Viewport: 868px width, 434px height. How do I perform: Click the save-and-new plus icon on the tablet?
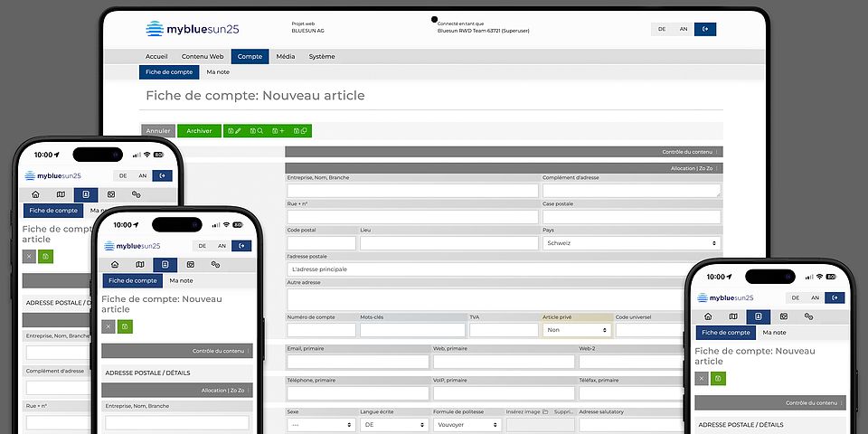(278, 130)
